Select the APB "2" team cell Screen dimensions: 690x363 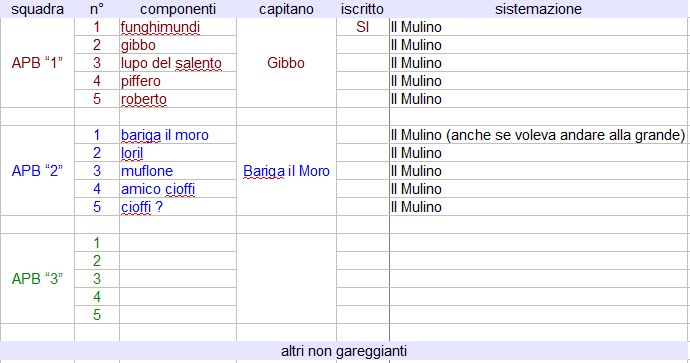(37, 171)
